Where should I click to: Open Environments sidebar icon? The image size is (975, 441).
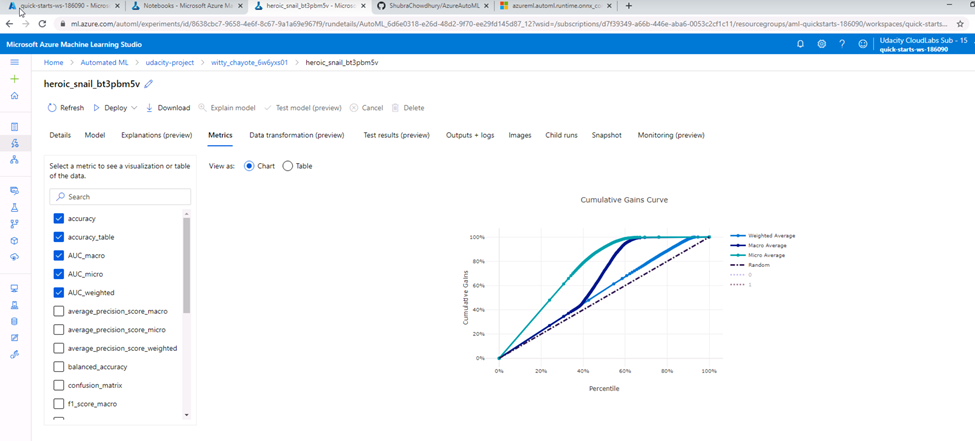15,305
